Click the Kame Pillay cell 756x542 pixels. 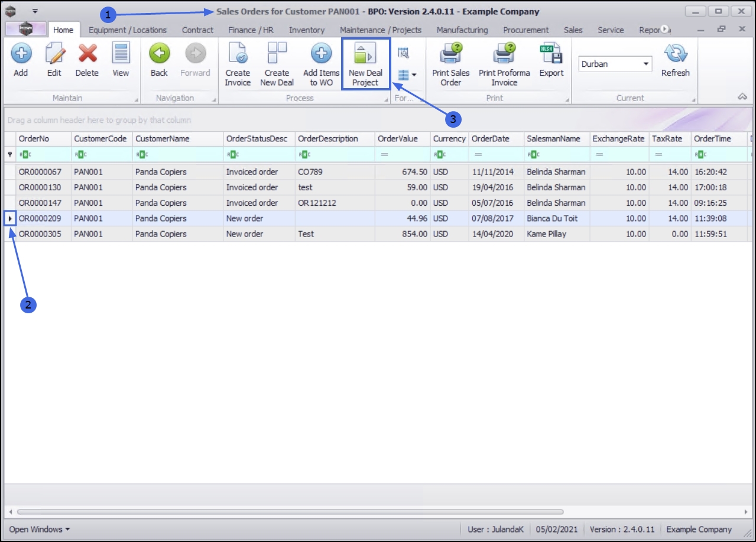click(x=557, y=233)
